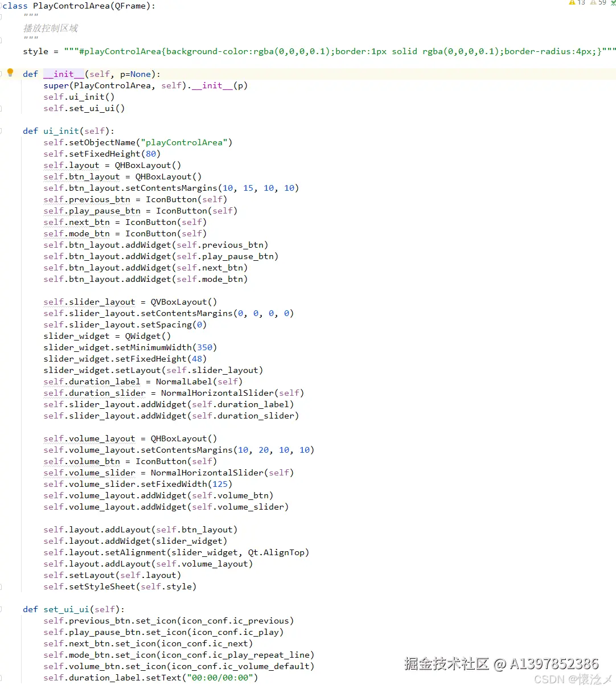This screenshot has width=616, height=689.
Task: Place cursor on class PlayControlArea(QFrame) line
Action: click(79, 6)
